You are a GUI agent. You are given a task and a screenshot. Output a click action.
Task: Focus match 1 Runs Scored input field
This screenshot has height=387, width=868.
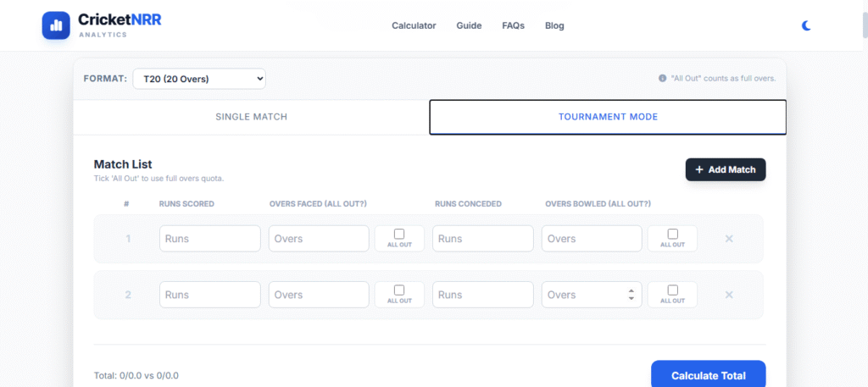tap(209, 239)
